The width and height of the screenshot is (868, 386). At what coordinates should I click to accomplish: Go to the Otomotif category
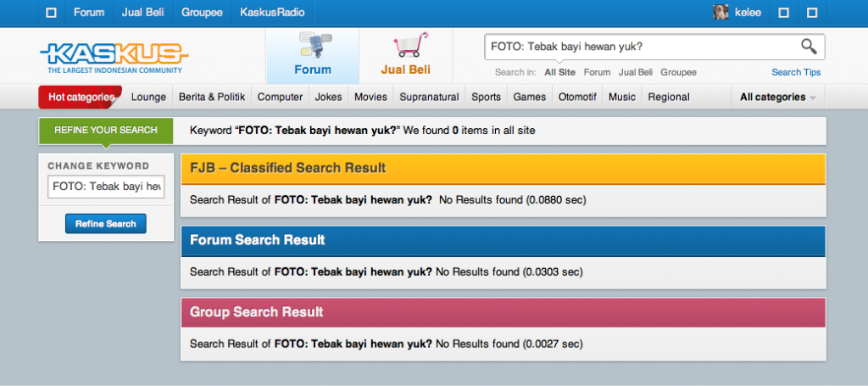577,97
